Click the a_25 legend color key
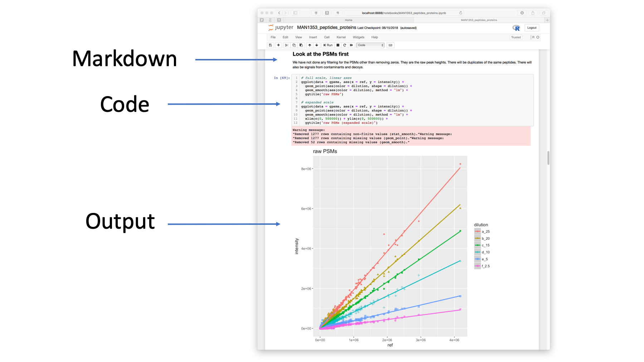 (477, 232)
